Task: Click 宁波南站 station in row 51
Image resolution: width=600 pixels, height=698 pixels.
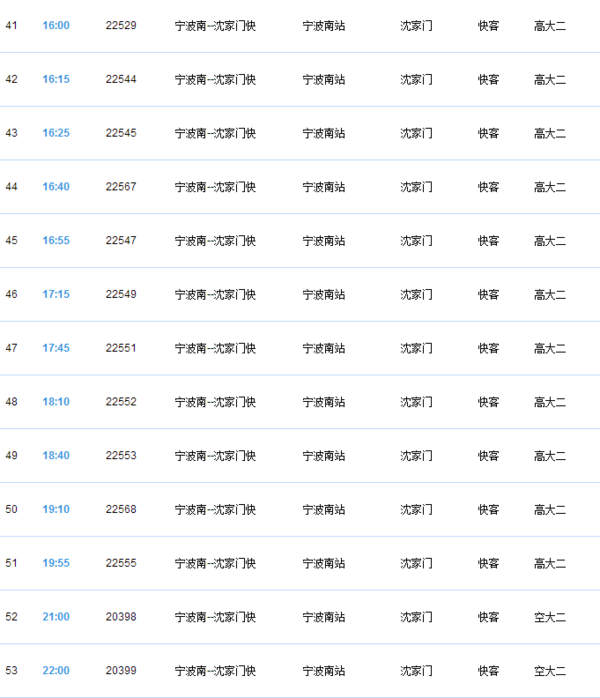Action: (x=324, y=564)
